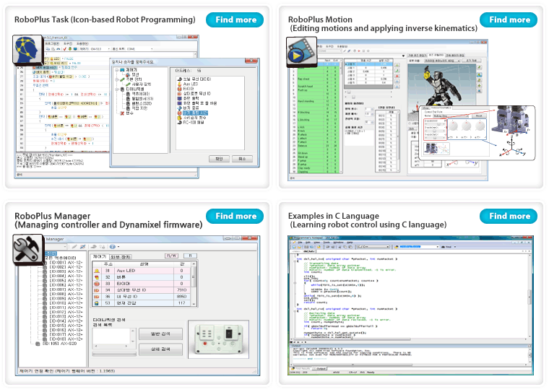Screen dimensions: 549x392
Task: Select the Hand standing row in Motion list
Action: coord(316,102)
